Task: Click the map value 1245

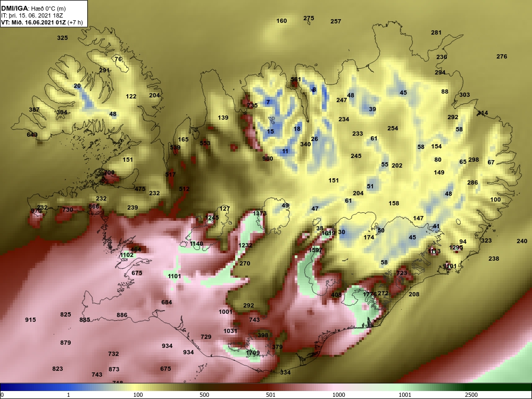Action: 212,218
